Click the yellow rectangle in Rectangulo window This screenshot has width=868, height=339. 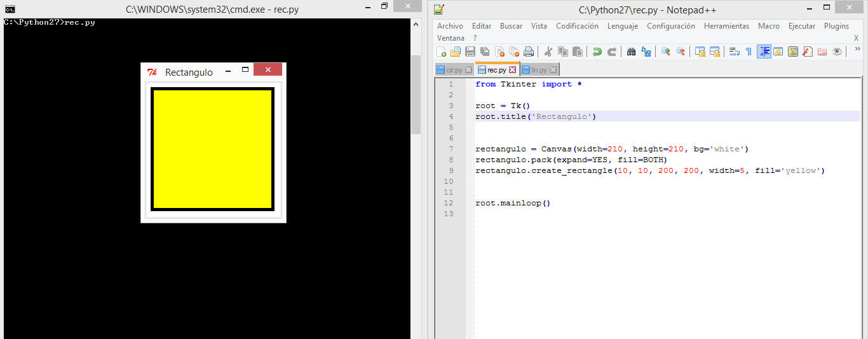click(x=212, y=149)
